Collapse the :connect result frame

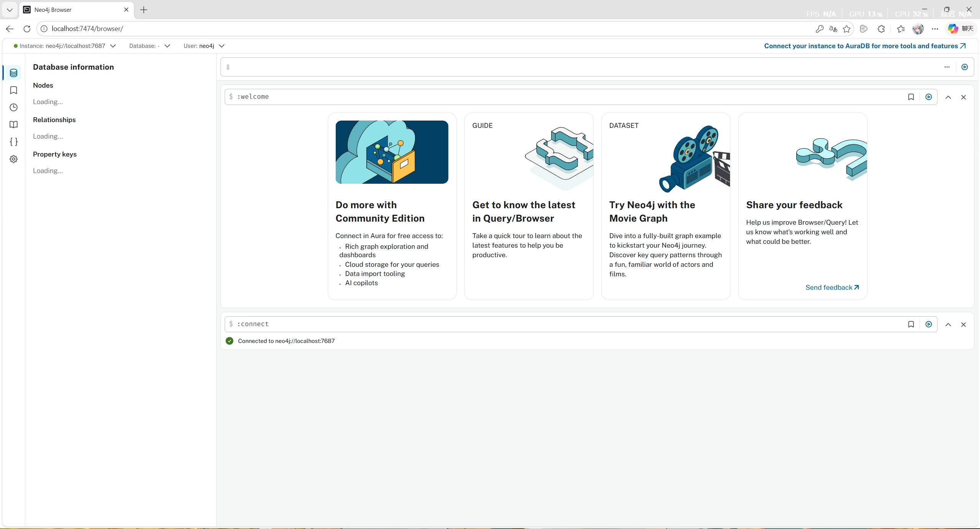click(948, 325)
